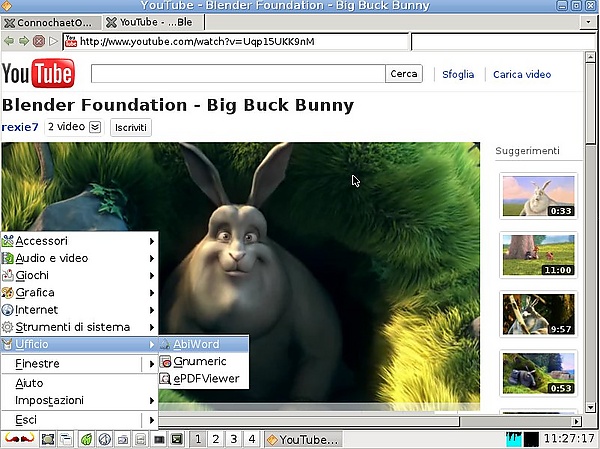Switch to virtual desktop 3

tap(233, 439)
